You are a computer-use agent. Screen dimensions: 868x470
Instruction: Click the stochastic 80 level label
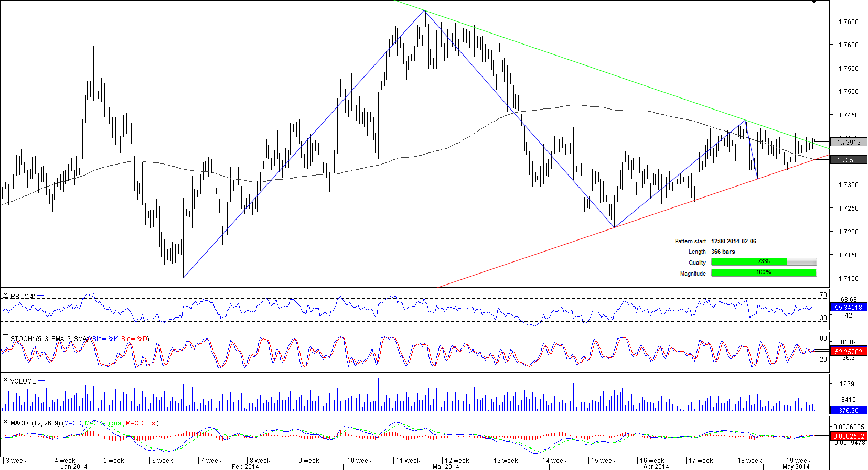coord(823,339)
